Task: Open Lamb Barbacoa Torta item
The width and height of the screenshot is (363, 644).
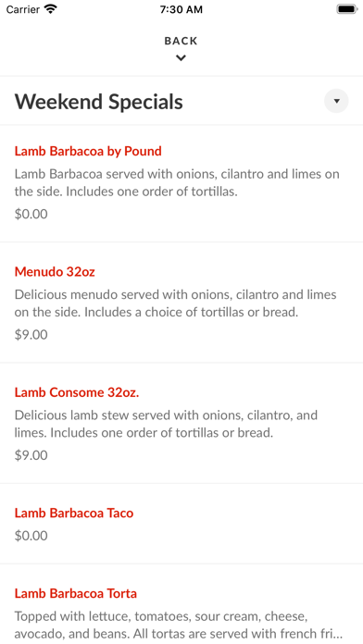Action: click(181, 604)
